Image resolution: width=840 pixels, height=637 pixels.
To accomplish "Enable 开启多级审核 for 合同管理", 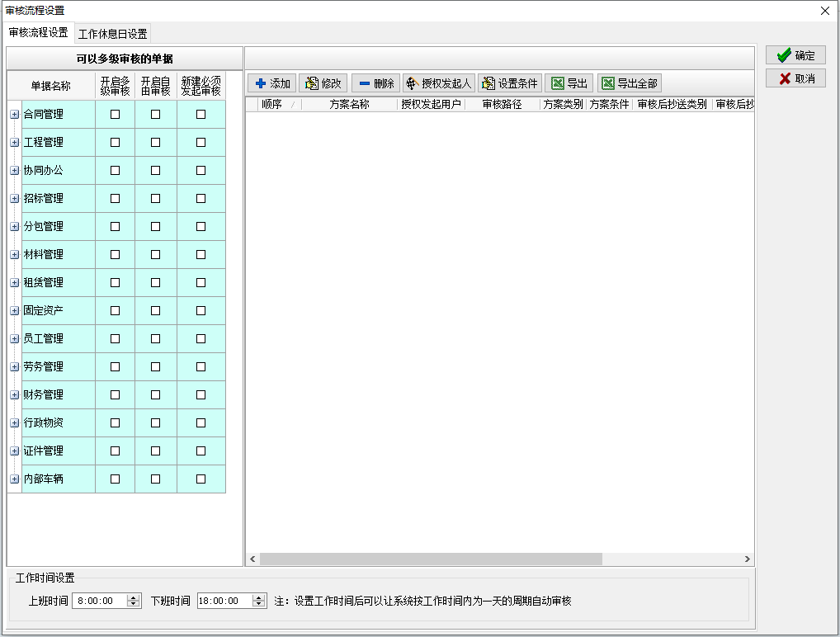I will point(116,115).
